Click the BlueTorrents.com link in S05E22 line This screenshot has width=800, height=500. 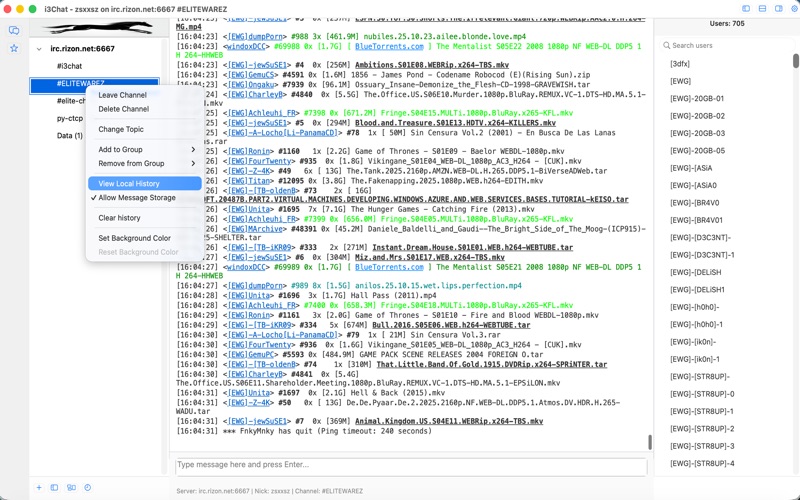click(389, 46)
